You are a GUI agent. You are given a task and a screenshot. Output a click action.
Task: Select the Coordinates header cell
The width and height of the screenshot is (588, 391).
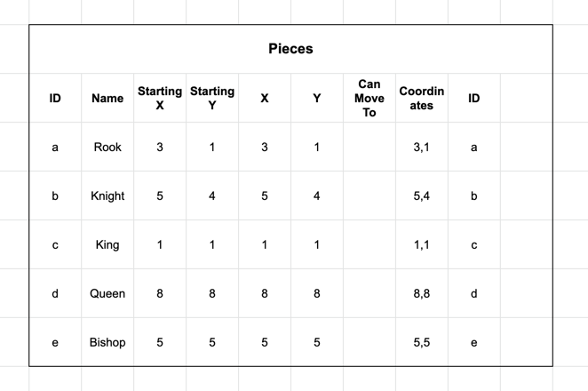[x=422, y=98]
